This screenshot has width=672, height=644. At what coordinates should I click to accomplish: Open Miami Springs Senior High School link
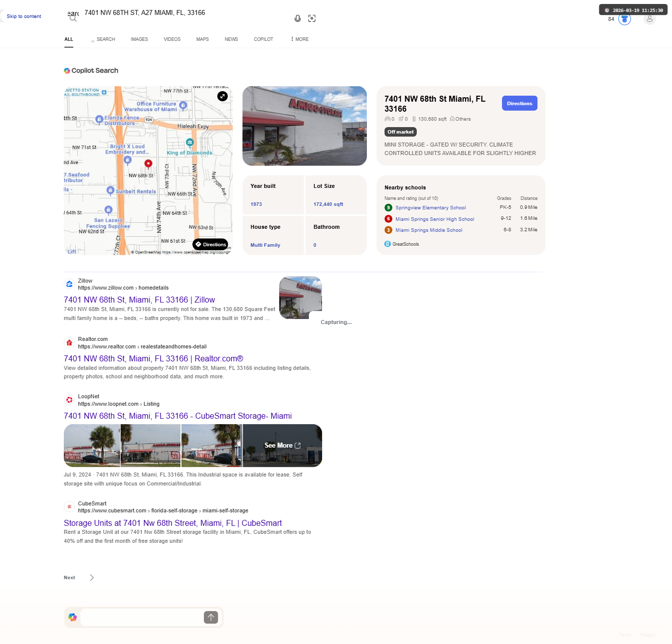click(x=435, y=219)
